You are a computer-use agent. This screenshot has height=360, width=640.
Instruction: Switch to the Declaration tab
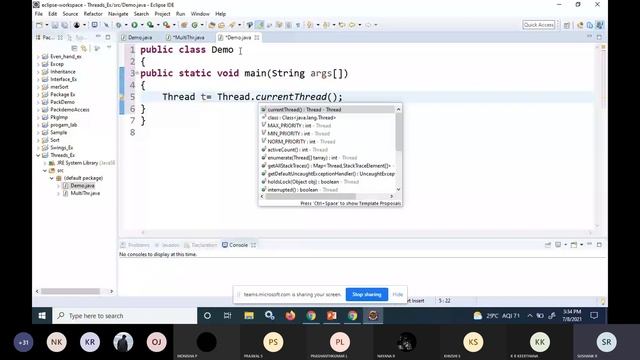(x=201, y=245)
